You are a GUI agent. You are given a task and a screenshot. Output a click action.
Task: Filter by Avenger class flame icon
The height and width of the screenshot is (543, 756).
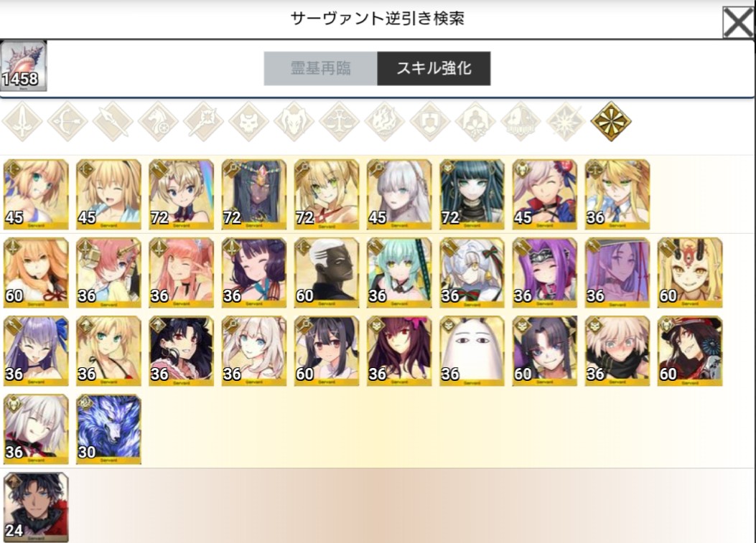click(x=385, y=121)
